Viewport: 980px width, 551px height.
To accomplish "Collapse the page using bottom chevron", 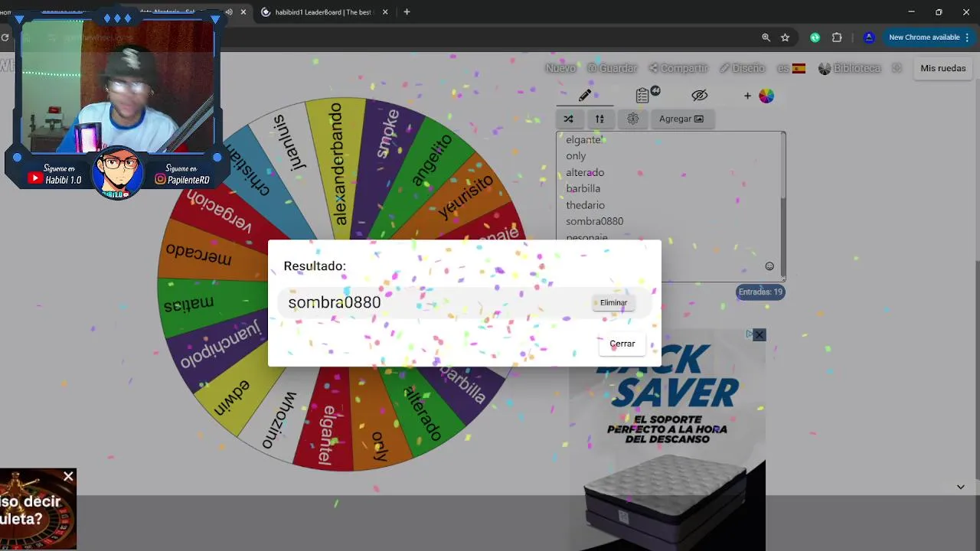I will click(x=960, y=487).
